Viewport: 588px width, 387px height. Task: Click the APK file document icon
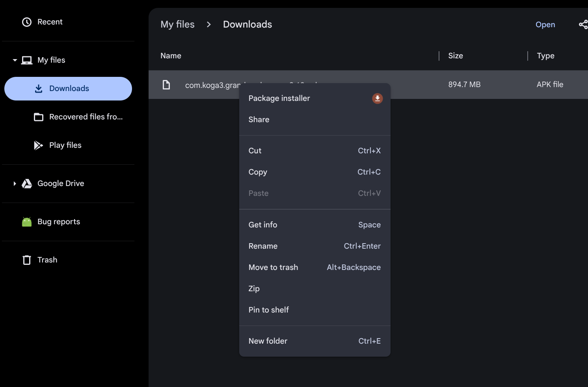click(x=166, y=85)
